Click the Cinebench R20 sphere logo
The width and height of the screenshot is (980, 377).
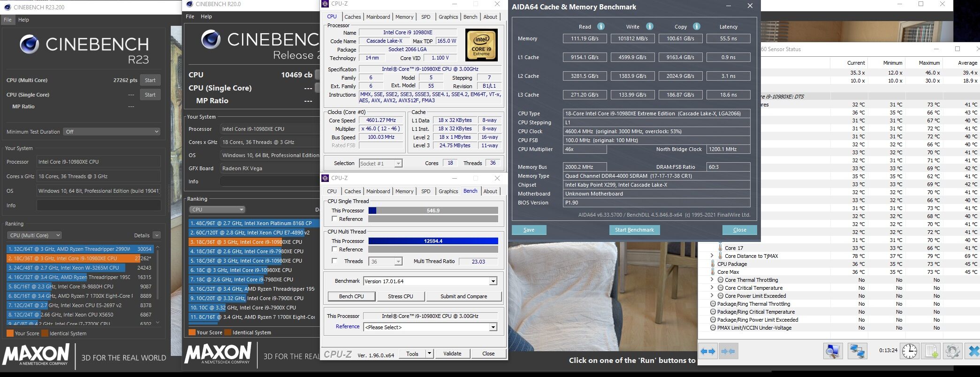[x=211, y=39]
